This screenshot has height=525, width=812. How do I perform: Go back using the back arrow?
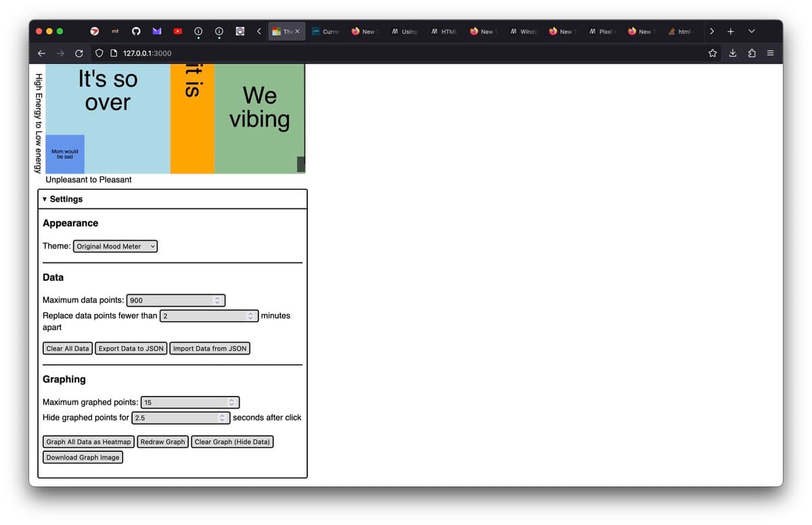[x=41, y=53]
